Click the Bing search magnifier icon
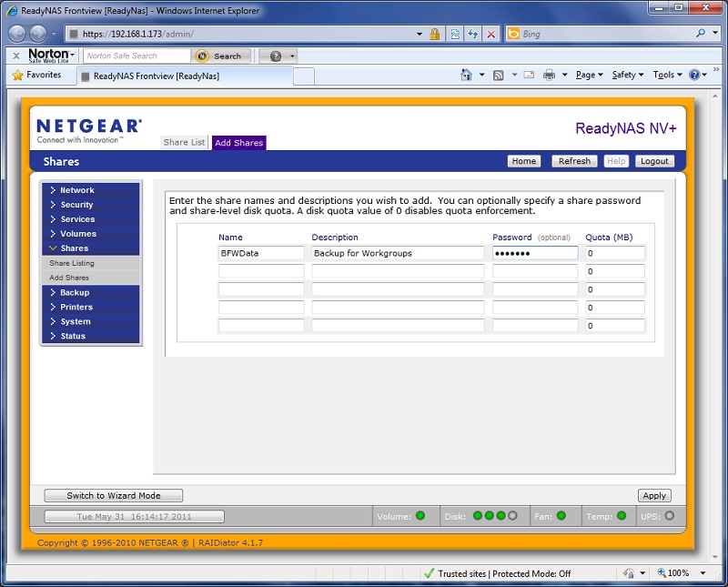This screenshot has height=587, width=728. [701, 33]
